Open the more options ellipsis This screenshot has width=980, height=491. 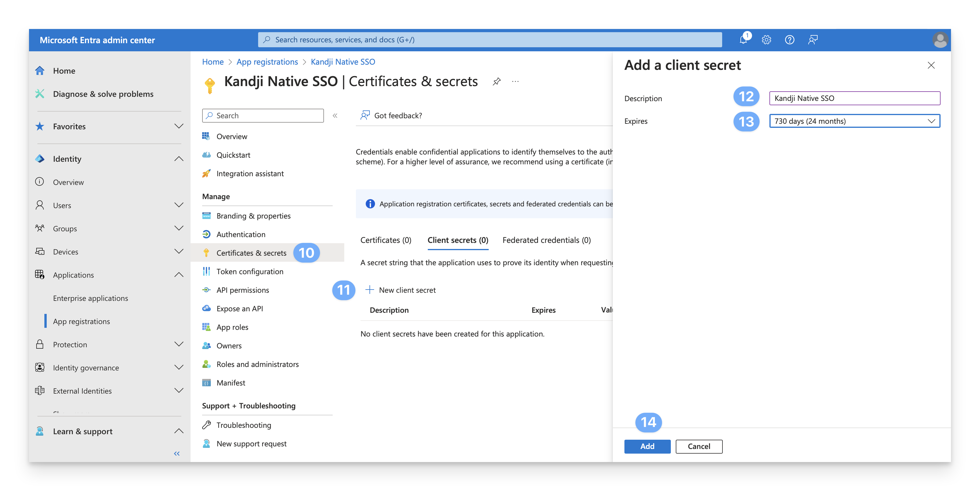tap(515, 81)
